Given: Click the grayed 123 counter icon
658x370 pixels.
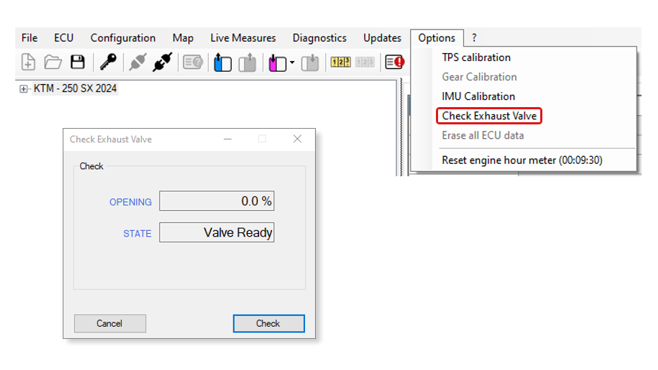Looking at the screenshot, I should (365, 63).
